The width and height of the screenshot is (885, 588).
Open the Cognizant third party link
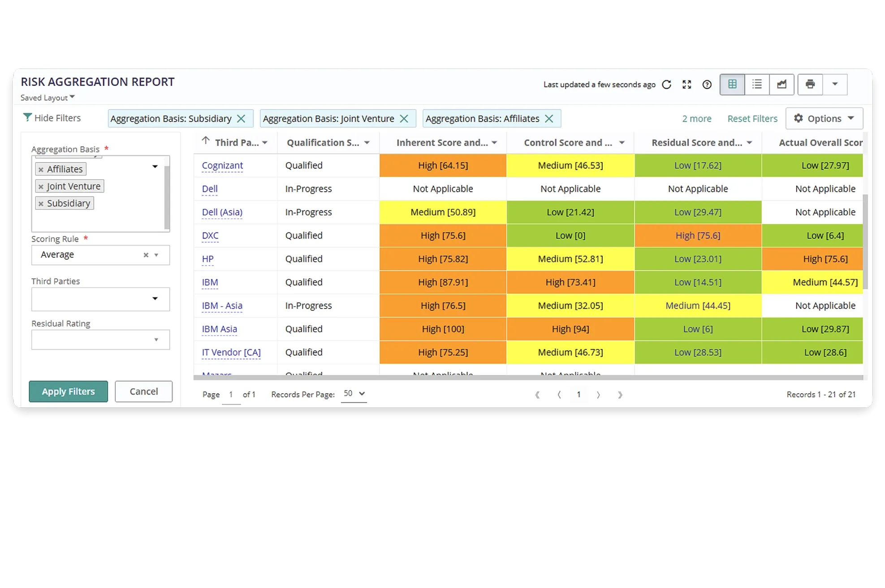[x=222, y=165]
